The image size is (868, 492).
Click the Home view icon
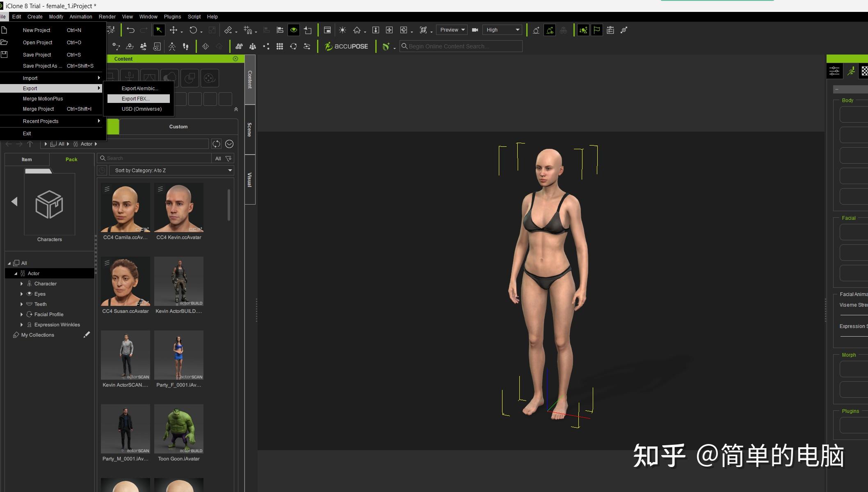[x=357, y=30]
